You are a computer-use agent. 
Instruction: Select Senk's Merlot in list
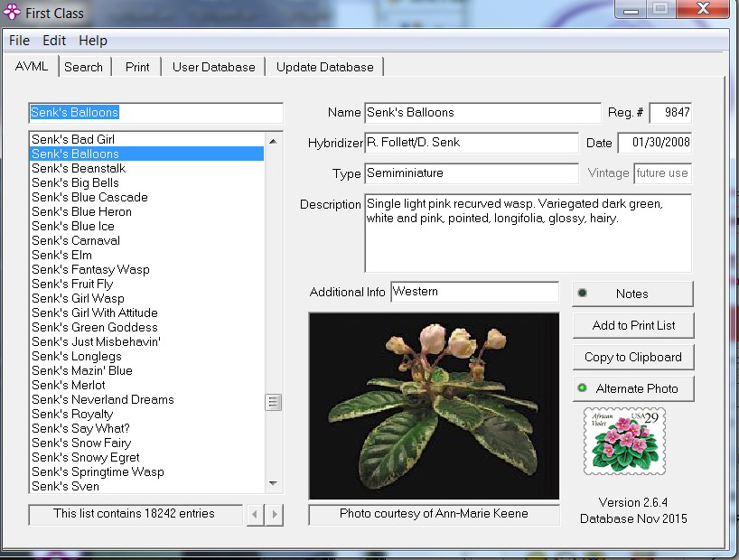[x=146, y=385]
